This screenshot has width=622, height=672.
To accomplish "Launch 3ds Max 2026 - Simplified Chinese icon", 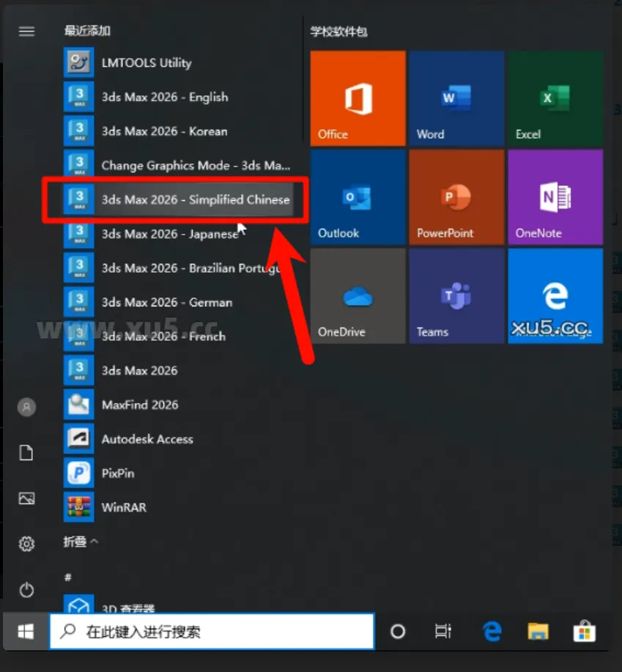I will pos(79,200).
